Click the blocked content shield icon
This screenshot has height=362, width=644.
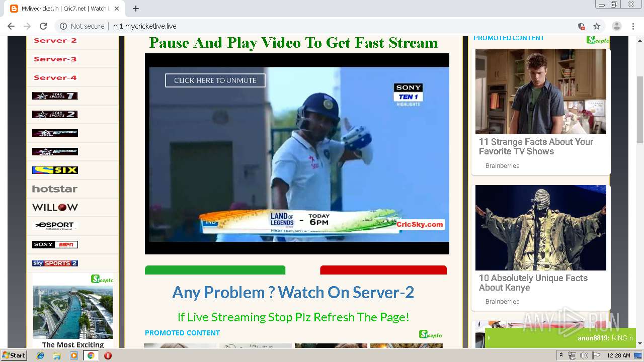point(581,26)
